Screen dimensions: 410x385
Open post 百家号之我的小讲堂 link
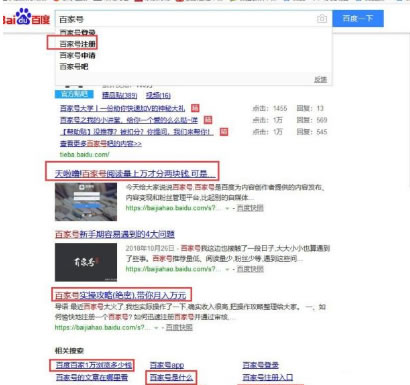(x=129, y=120)
